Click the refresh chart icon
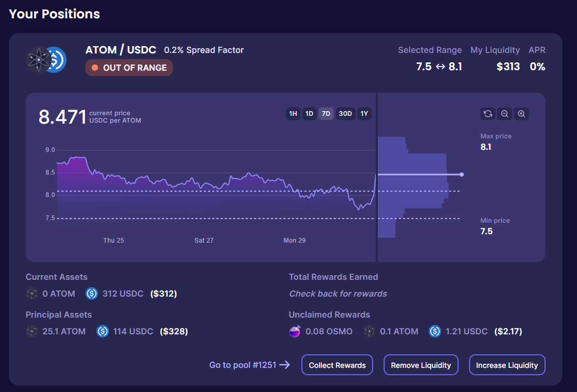Viewport: 577px width, 392px height. (x=488, y=114)
